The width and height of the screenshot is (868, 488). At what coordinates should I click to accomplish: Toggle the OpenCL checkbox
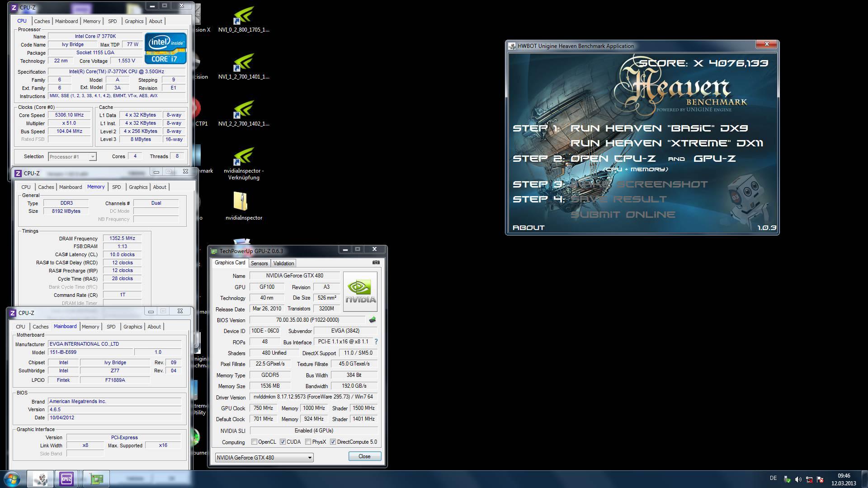point(254,442)
